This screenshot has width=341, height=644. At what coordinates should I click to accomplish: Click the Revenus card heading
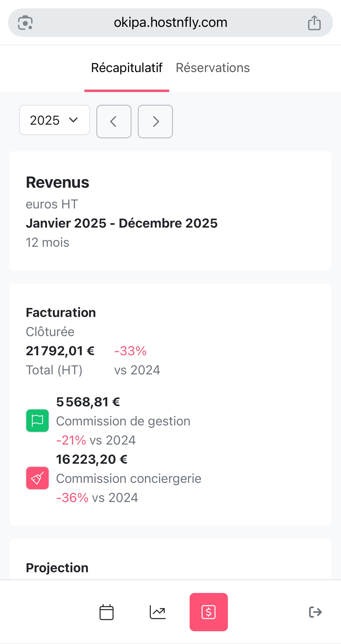point(58,182)
